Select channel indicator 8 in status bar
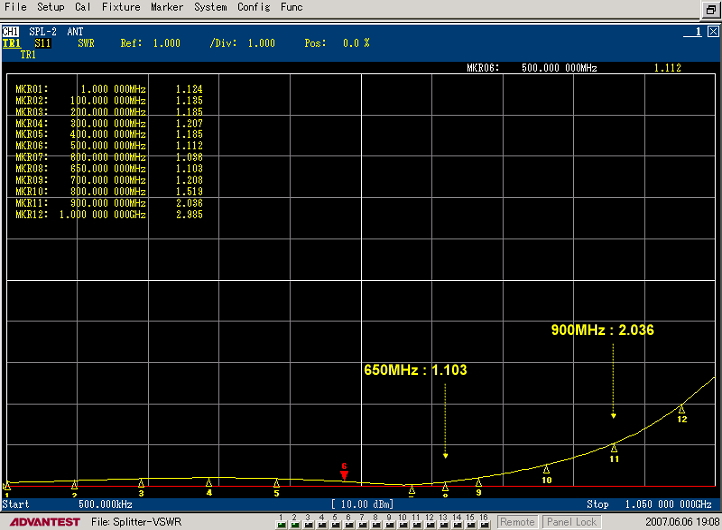Viewport: 722px width, 530px height. point(376,522)
